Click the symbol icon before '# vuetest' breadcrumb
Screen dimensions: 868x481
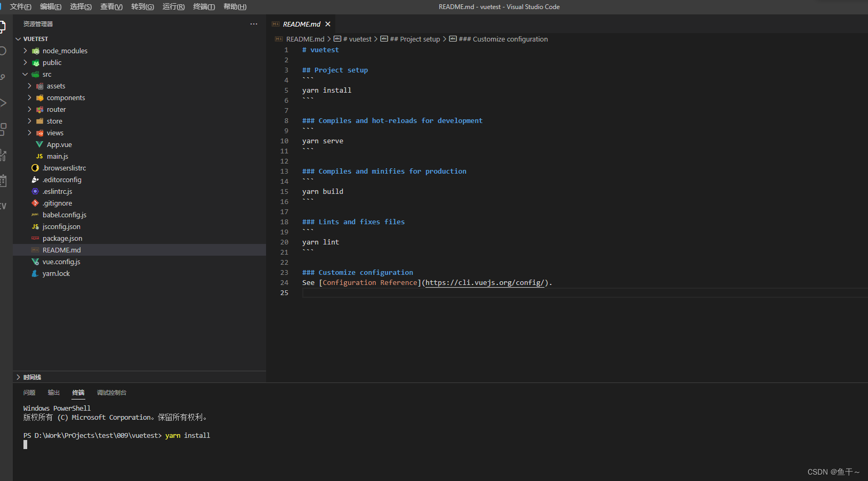(x=337, y=38)
